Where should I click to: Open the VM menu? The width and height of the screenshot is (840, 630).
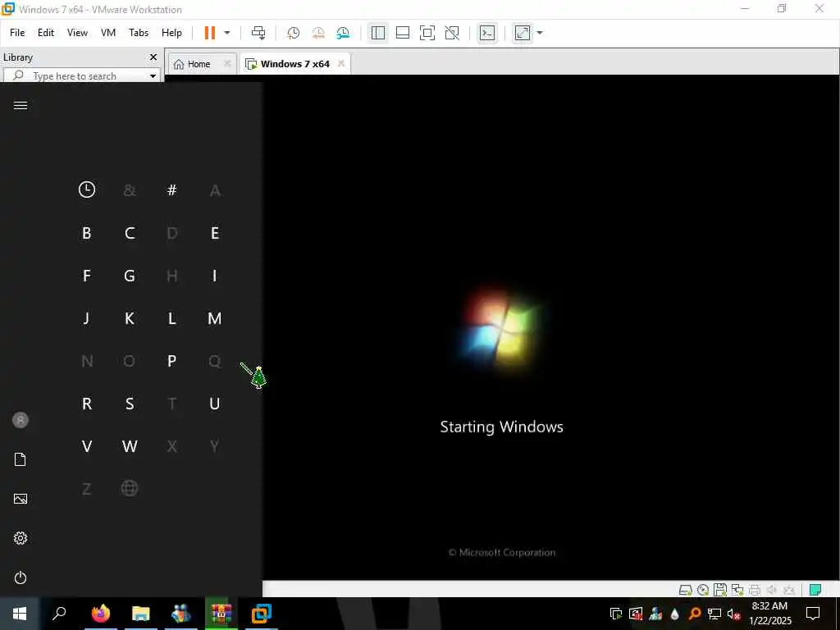click(x=108, y=33)
